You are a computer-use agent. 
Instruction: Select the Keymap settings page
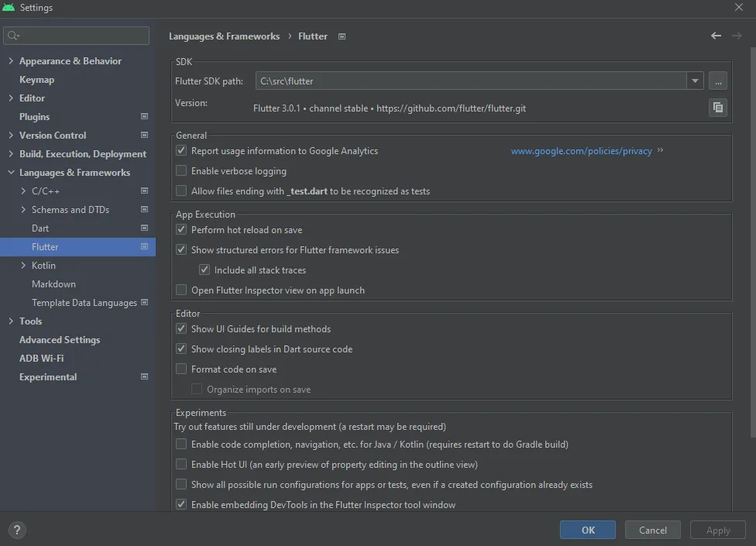point(36,80)
